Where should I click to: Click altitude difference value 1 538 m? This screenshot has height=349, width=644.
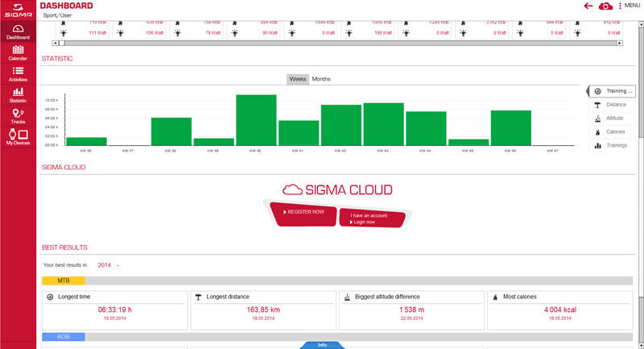tap(411, 310)
